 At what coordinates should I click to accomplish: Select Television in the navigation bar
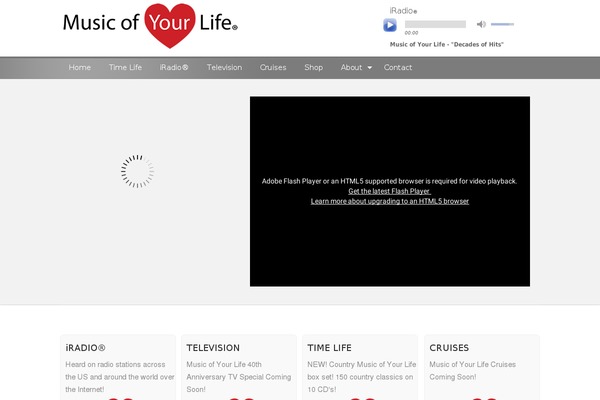[224, 67]
